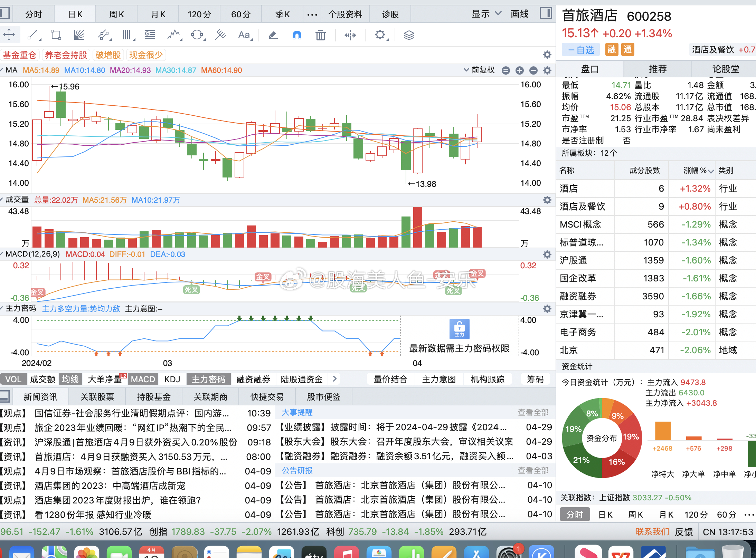
Task: Click 净特大 +2468 orange bar
Action: pyautogui.click(x=663, y=431)
